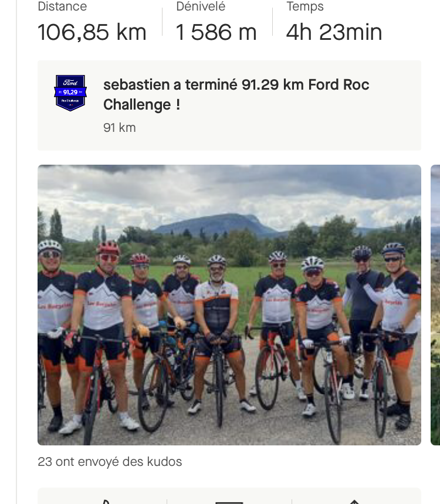Share the activity using the share icon
This screenshot has width=440, height=504.
354,502
